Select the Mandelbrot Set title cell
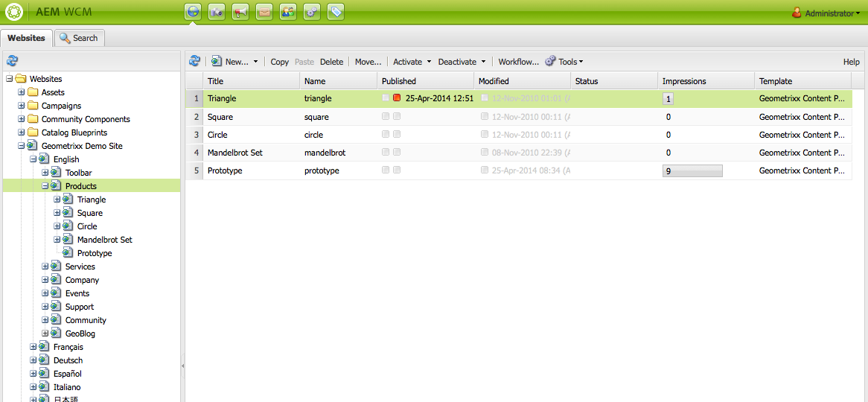Viewport: 868px width, 402px height. 252,153
